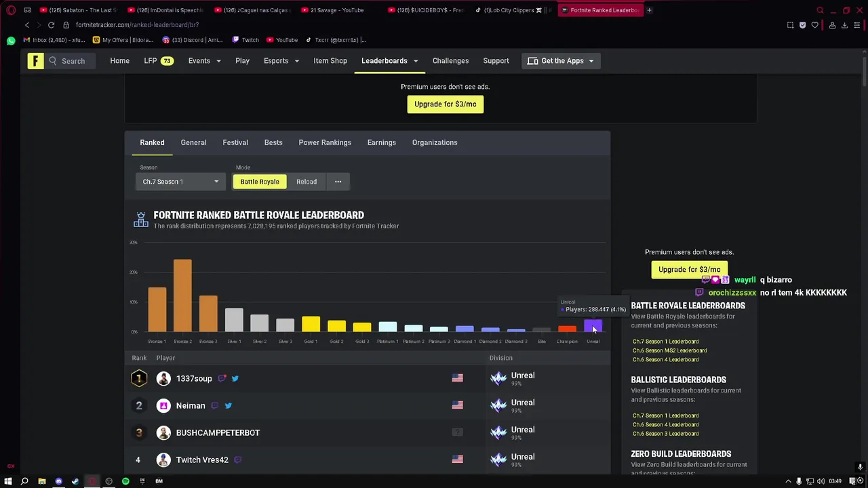This screenshot has height=488, width=868.
Task: Click the unknown country icon for BUSHCAMPPETERBOT
Action: (x=458, y=432)
